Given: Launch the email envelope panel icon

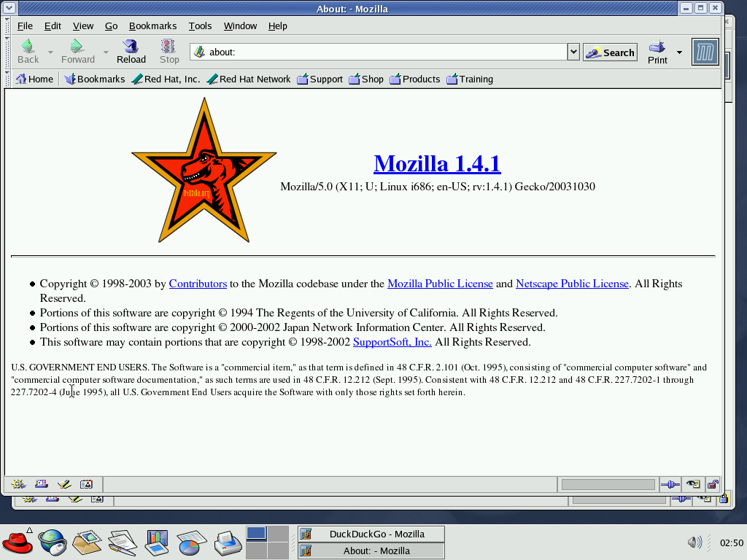Looking at the screenshot, I should tap(88, 542).
